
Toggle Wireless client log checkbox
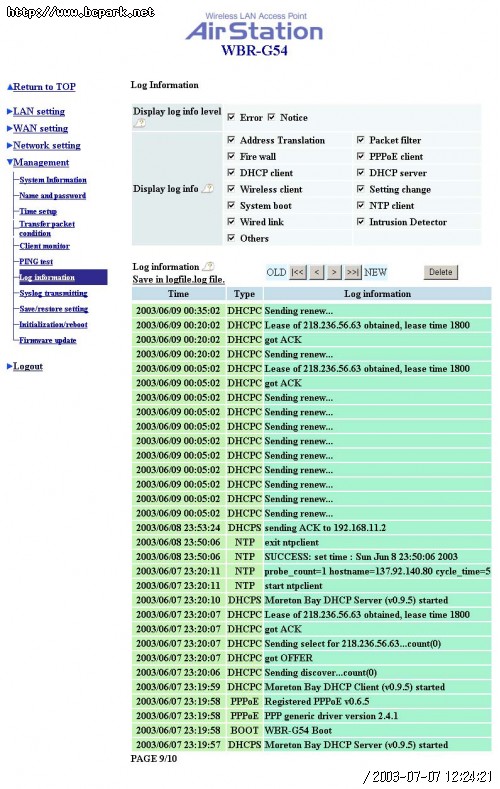231,189
